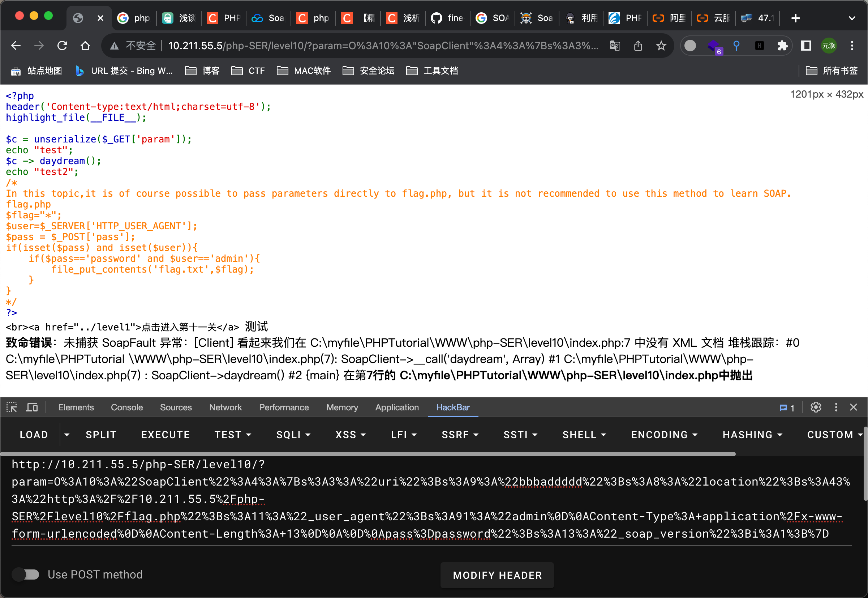Open the 博客 bookmark folder

coord(202,71)
